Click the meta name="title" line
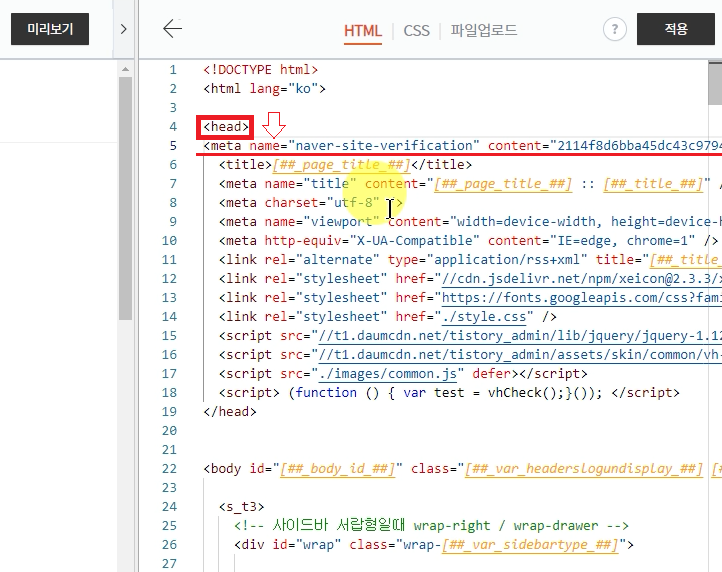Screen dimensions: 722x572 point(470,183)
